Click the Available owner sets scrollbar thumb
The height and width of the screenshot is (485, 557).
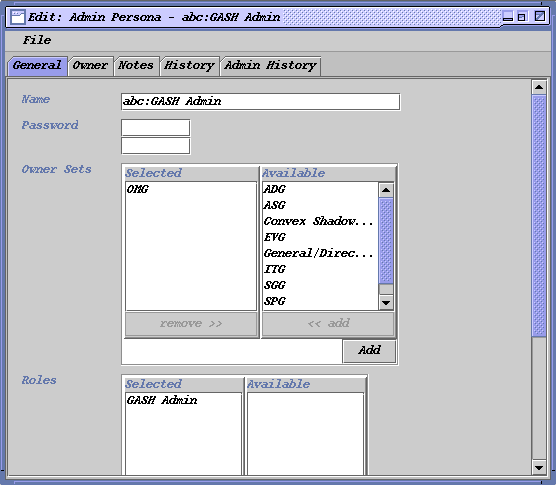386,241
